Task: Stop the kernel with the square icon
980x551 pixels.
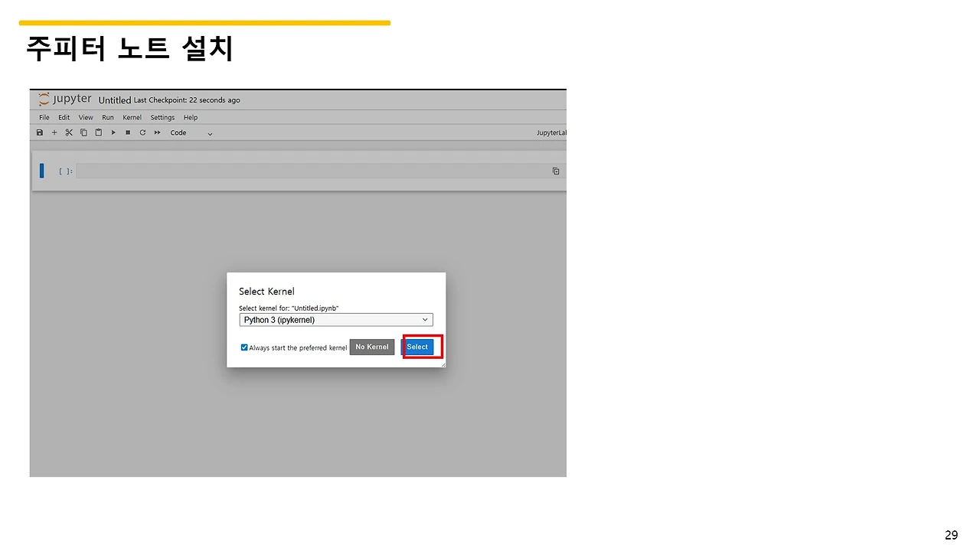Action: pyautogui.click(x=128, y=132)
